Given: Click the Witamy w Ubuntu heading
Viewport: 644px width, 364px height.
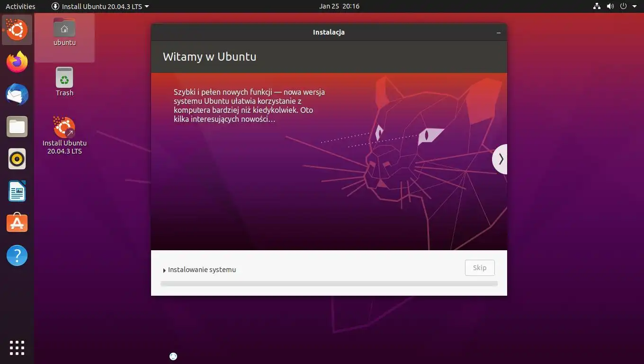Looking at the screenshot, I should pos(209,56).
